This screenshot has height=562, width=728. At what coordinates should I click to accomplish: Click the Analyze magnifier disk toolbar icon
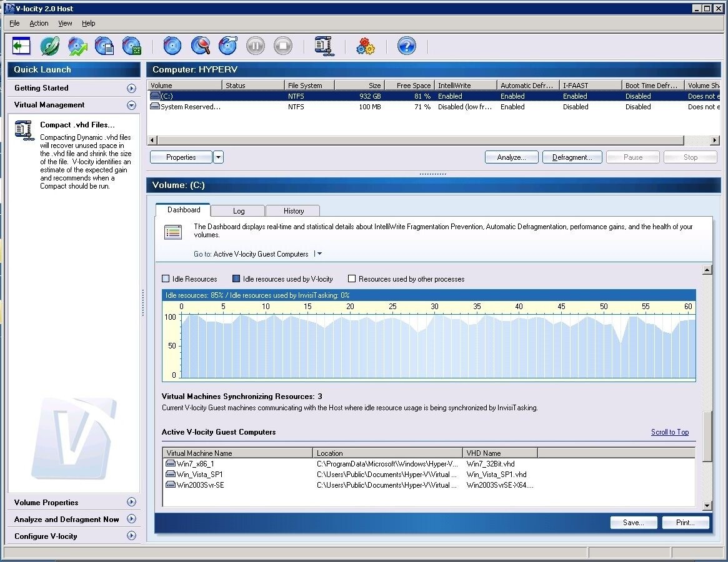coord(201,46)
